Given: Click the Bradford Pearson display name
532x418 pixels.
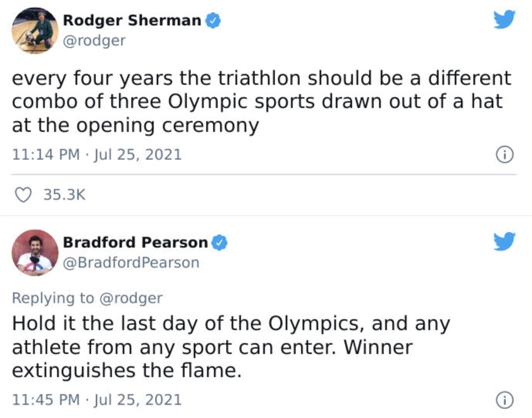Looking at the screenshot, I should (x=135, y=243).
